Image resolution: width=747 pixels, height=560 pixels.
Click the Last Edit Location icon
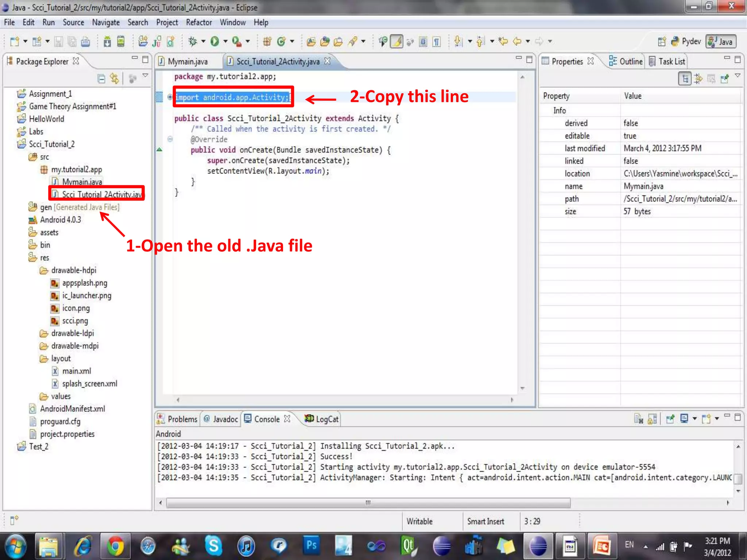(503, 42)
